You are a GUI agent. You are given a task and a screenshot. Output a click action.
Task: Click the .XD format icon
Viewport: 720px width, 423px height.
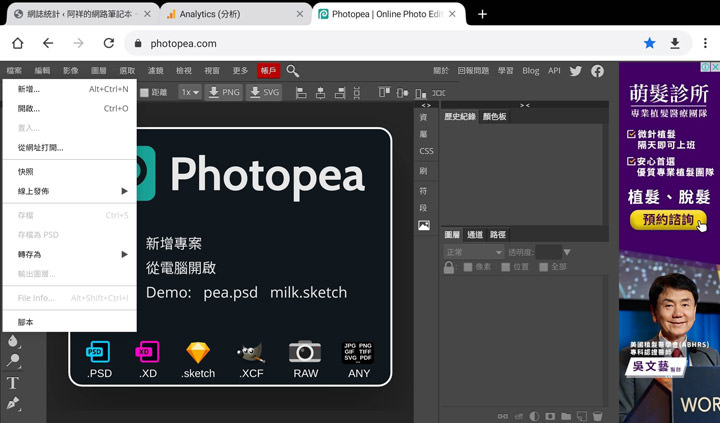tap(147, 352)
